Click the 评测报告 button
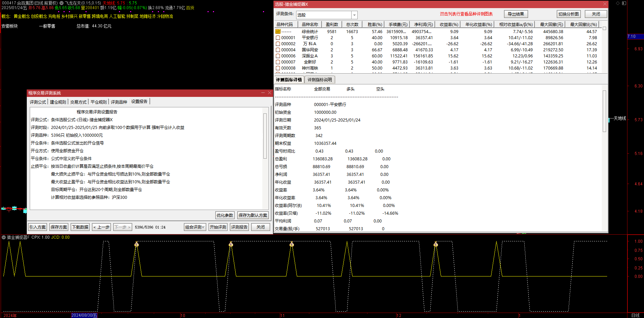 pos(239,227)
